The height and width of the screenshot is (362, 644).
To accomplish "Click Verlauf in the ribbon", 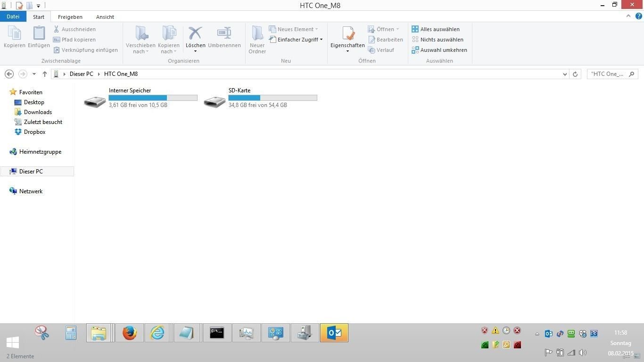I will [x=381, y=50].
